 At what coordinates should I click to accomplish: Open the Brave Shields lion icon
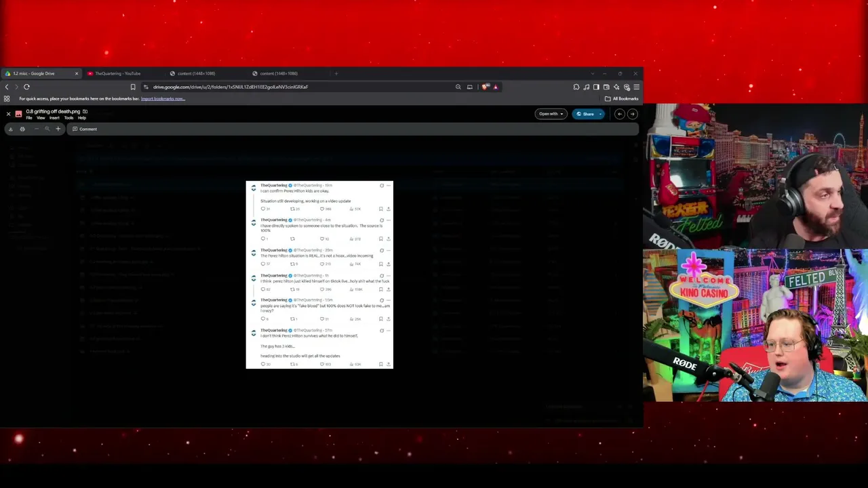pyautogui.click(x=485, y=87)
